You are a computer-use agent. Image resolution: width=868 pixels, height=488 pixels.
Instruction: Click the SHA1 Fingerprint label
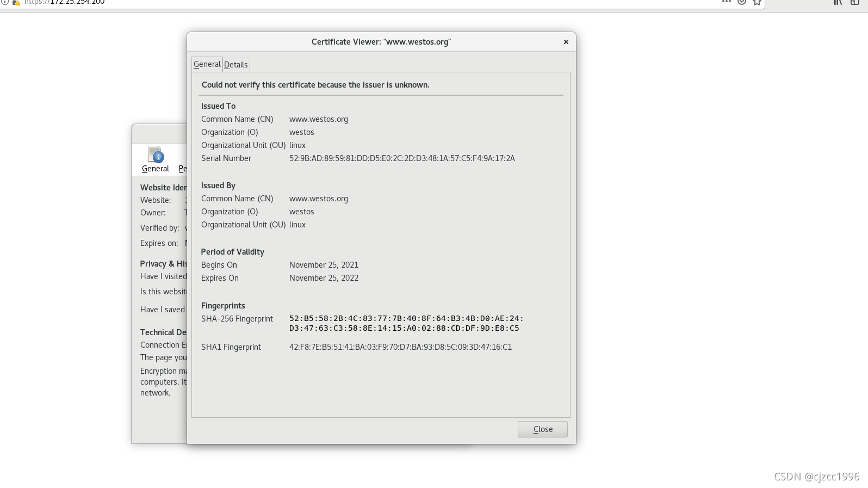point(231,347)
